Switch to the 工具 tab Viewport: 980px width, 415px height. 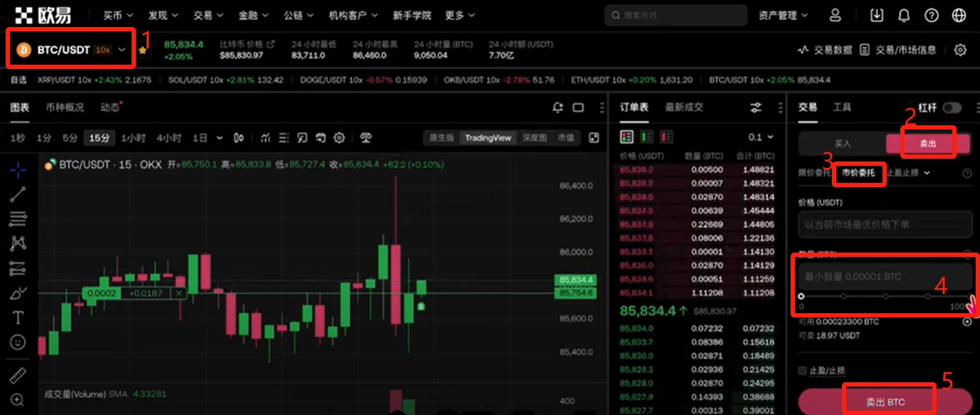pyautogui.click(x=842, y=107)
